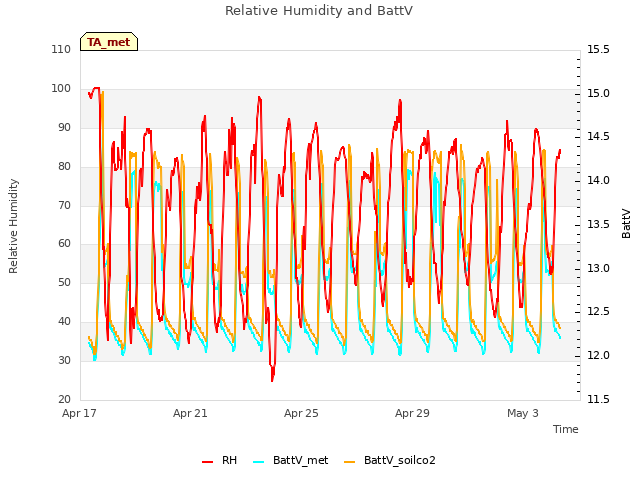Click the red RH legend swatch
Viewport: 640px width, 480px height.
pyautogui.click(x=207, y=462)
